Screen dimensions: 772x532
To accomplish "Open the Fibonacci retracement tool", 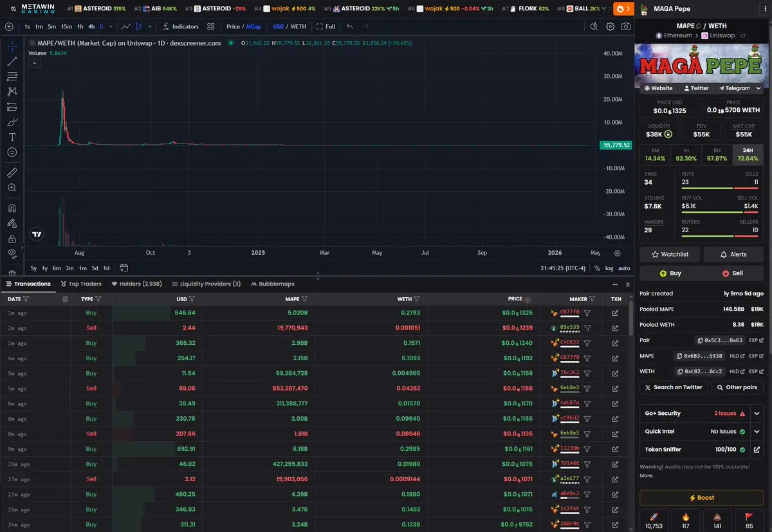I will [x=12, y=77].
